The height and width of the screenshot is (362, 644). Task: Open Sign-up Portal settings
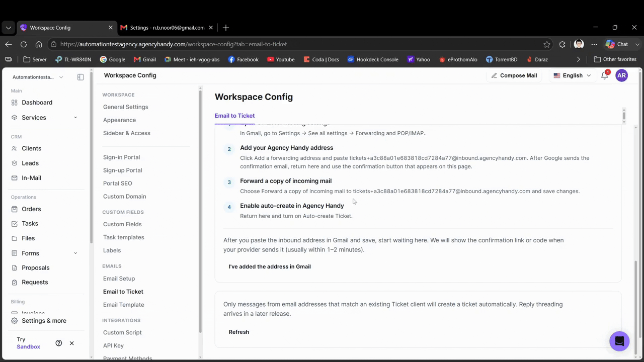click(x=123, y=170)
